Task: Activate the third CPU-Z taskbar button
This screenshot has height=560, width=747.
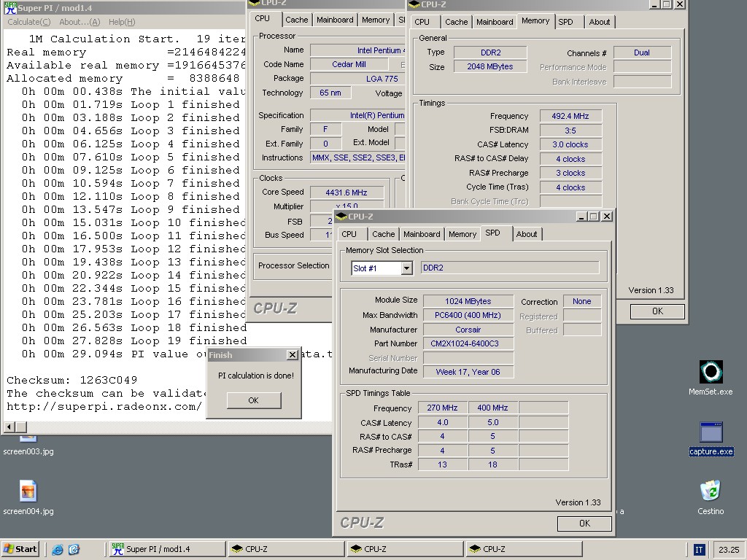Action: click(524, 549)
